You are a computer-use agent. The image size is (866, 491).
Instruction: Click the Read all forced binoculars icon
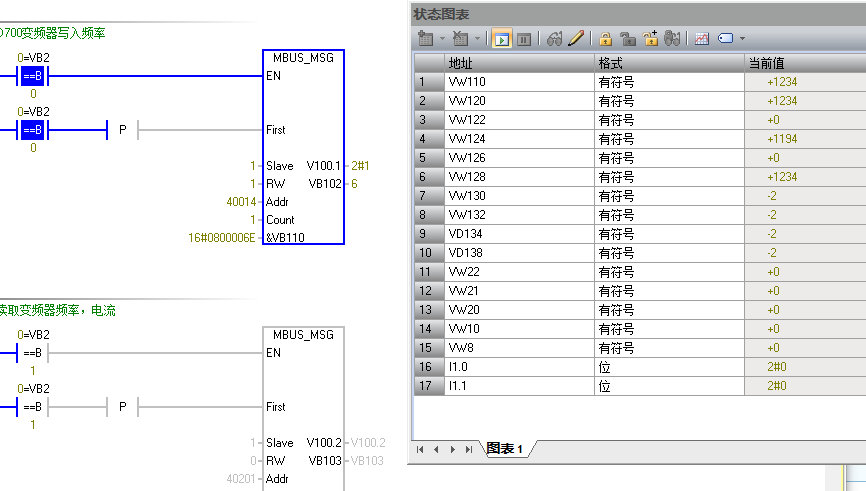point(672,39)
